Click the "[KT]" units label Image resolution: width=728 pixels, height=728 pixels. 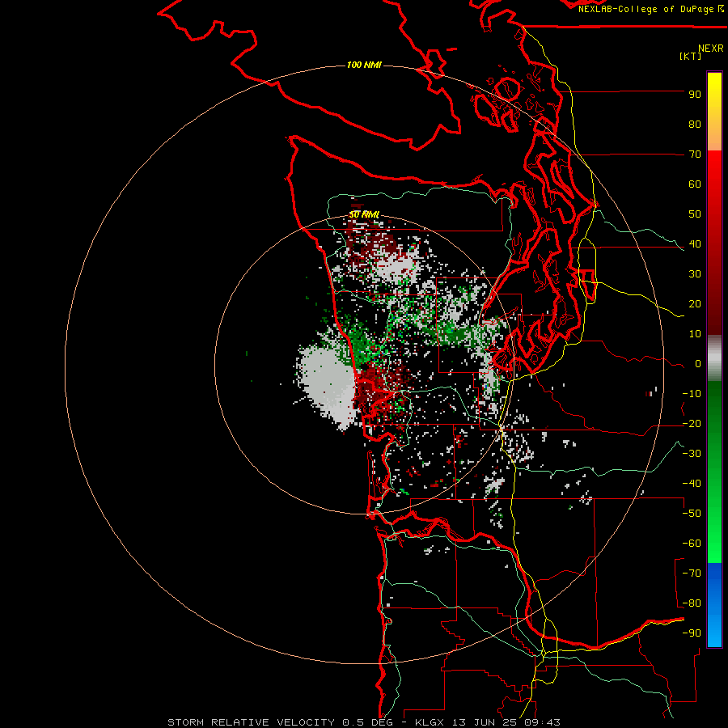point(690,56)
